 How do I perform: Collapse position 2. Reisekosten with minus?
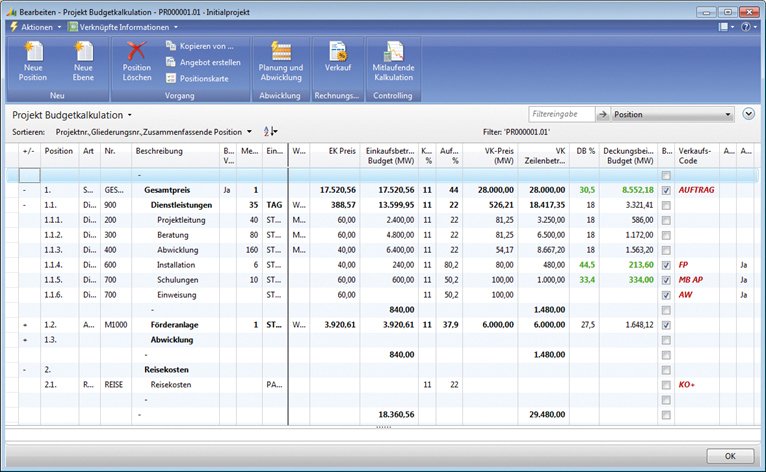24,370
